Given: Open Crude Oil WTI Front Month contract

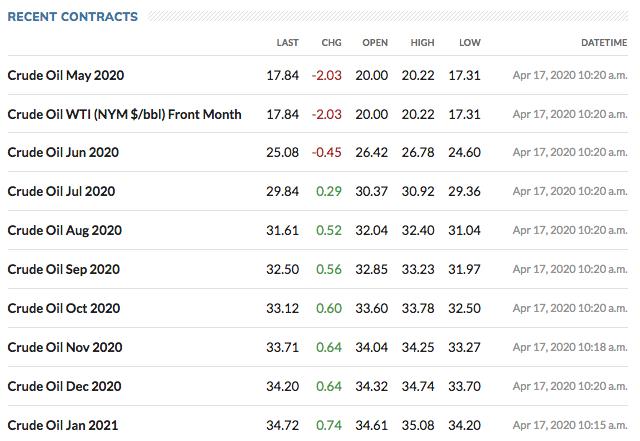Looking at the screenshot, I should click(124, 114).
